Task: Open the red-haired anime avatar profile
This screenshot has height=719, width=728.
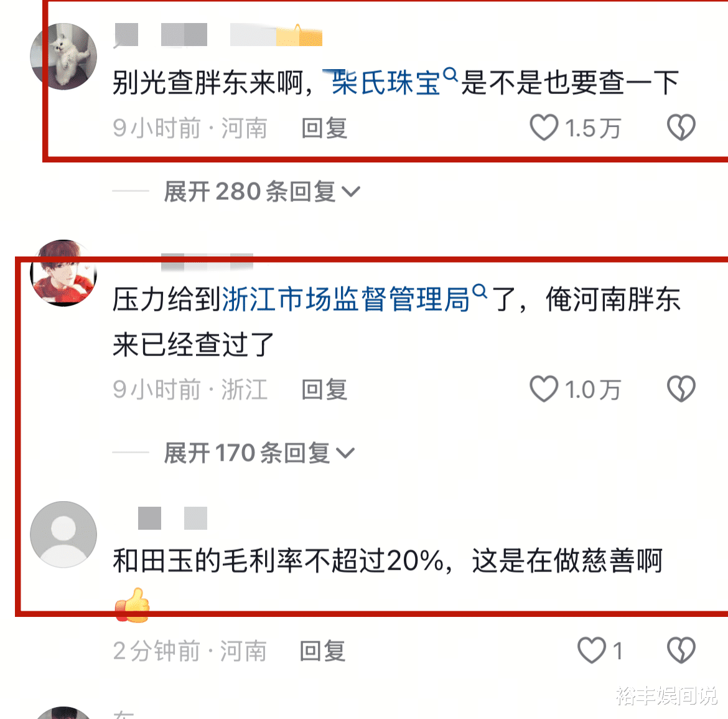Action: point(63,273)
